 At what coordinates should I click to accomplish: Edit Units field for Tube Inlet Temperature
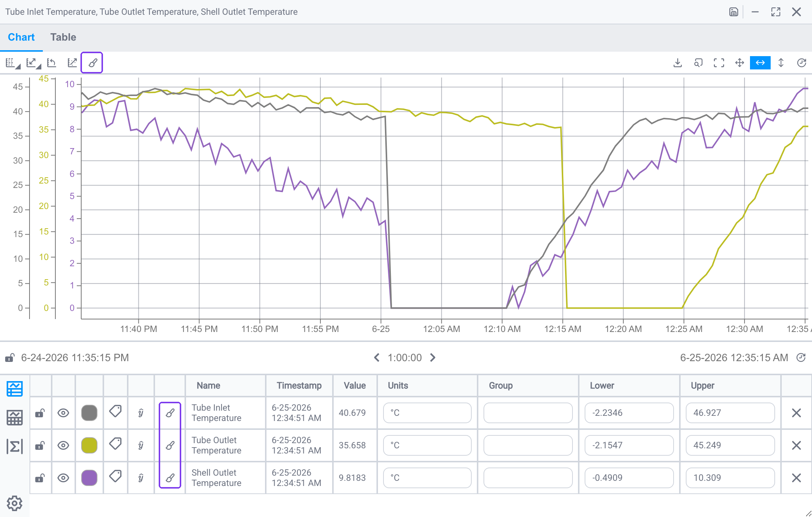point(427,413)
